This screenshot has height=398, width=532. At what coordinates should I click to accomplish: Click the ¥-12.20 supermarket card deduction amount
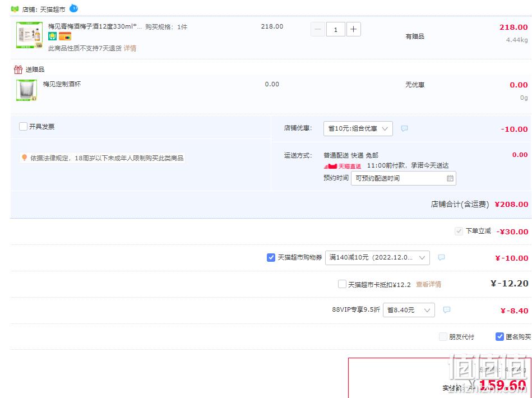tap(509, 283)
